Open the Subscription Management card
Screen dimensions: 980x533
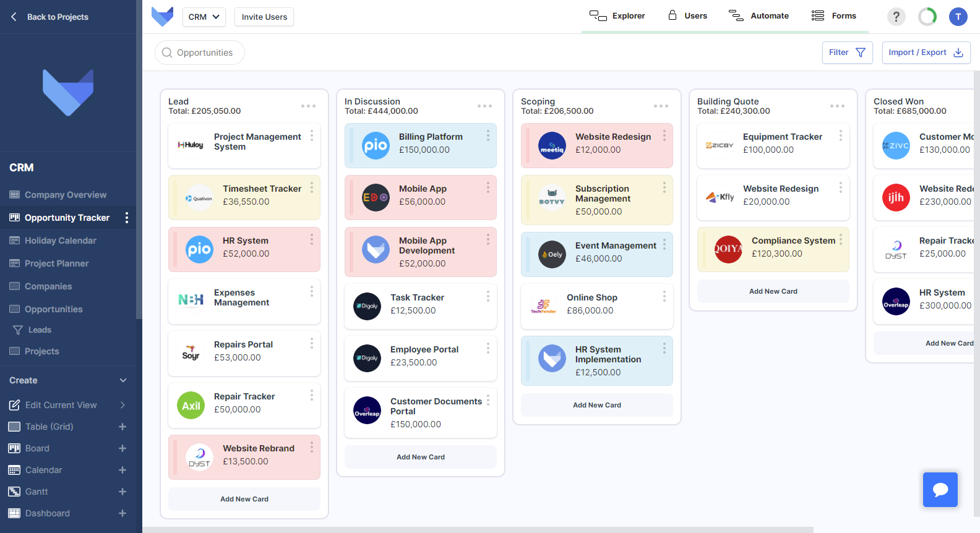pos(597,200)
